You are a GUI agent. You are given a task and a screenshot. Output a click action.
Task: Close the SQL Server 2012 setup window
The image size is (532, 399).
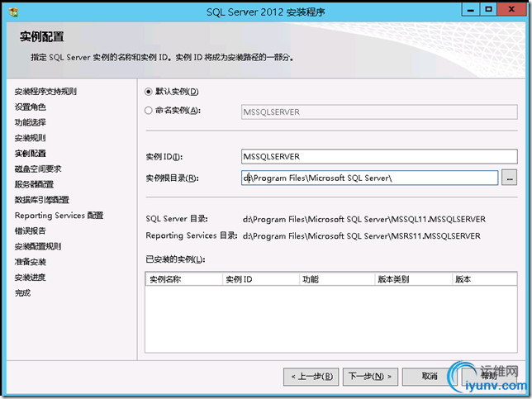511,10
